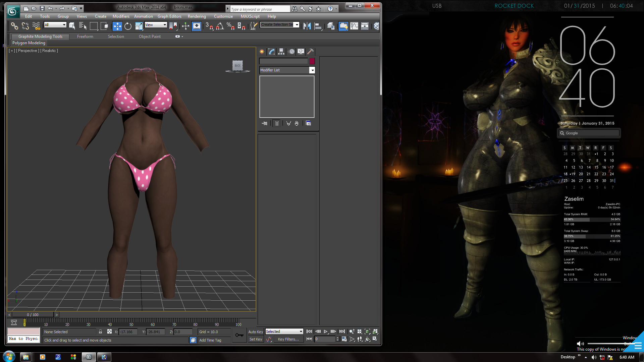The width and height of the screenshot is (644, 362).
Task: Open Selected key filter dropdown
Action: [284, 331]
